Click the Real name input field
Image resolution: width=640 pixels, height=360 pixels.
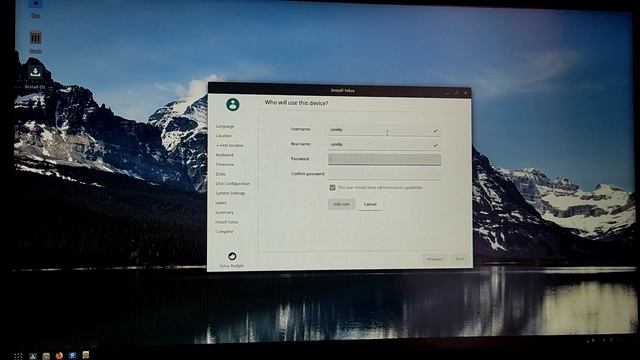[384, 145]
